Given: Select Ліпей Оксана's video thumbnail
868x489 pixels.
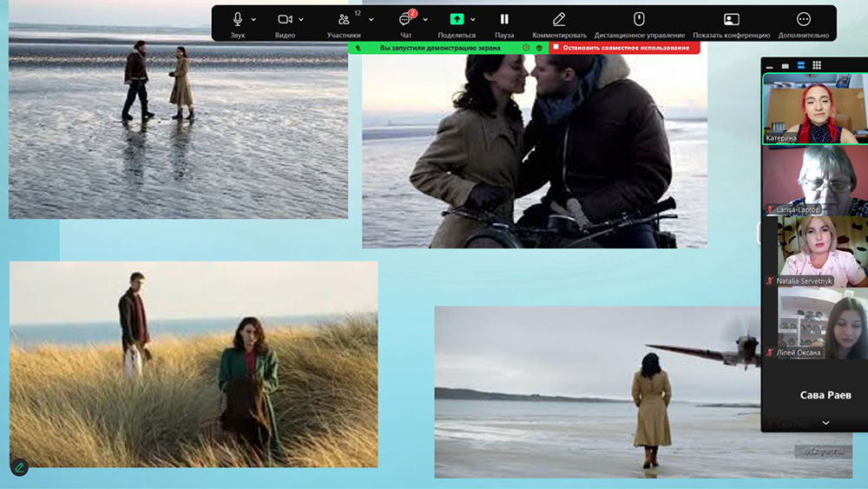Looking at the screenshot, I should pos(815,323).
